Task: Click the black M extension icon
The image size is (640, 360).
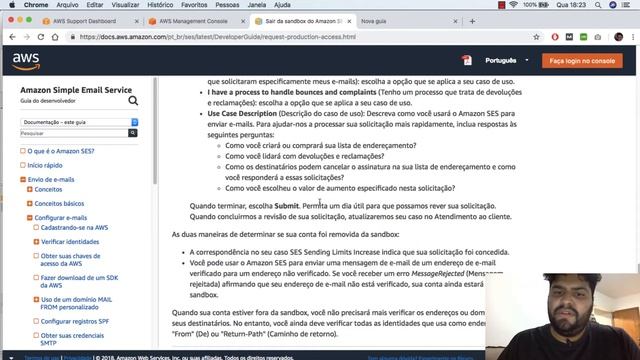Action: click(569, 37)
